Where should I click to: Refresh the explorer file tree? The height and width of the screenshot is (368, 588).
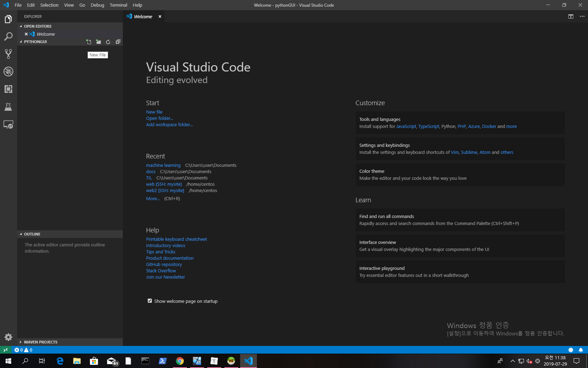(x=108, y=42)
